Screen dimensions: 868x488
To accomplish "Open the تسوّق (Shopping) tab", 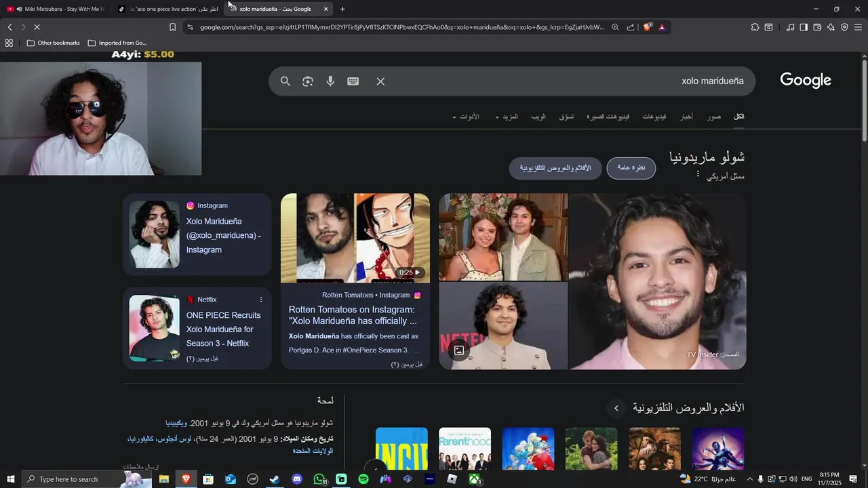I will (x=566, y=117).
